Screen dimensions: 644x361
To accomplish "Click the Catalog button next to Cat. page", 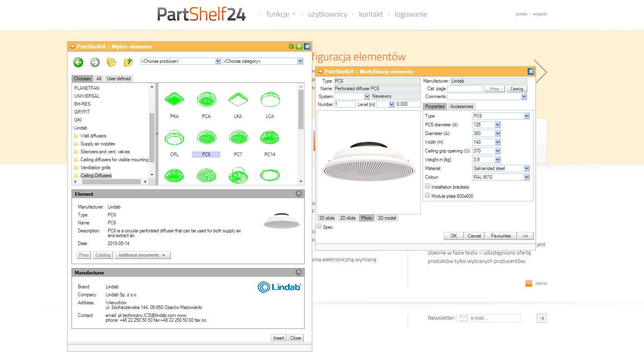I will 516,89.
